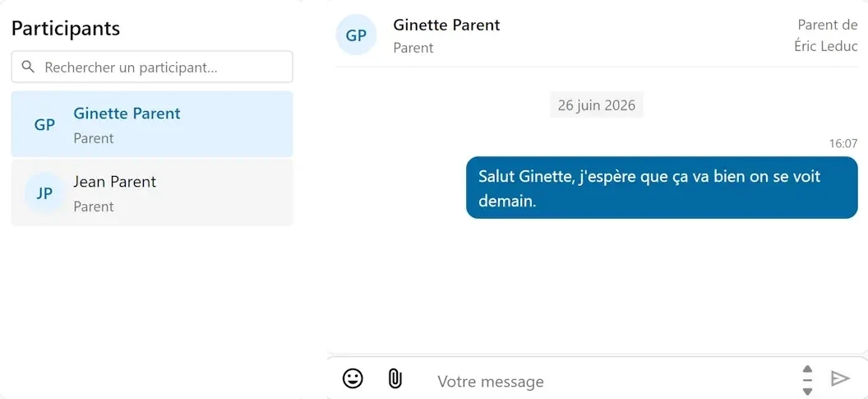Click the Ginette Parent name in the header
The height and width of the screenshot is (399, 868).
coord(446,25)
